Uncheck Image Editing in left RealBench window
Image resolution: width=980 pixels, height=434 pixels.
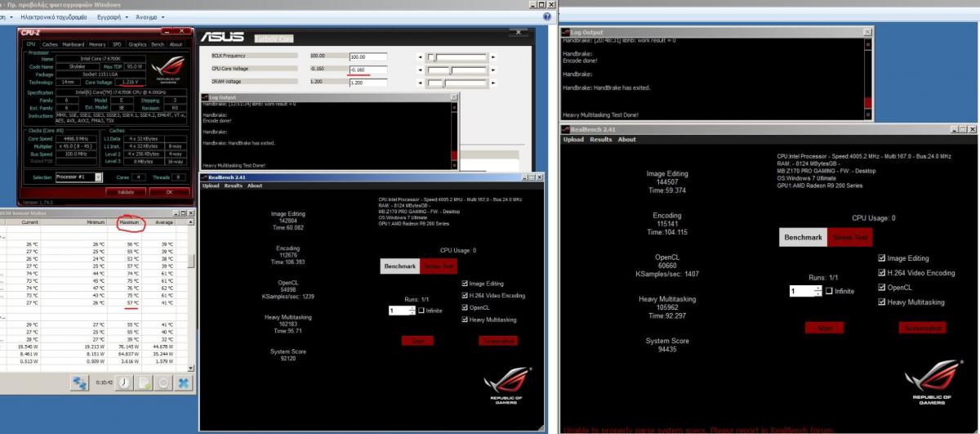pyautogui.click(x=464, y=283)
